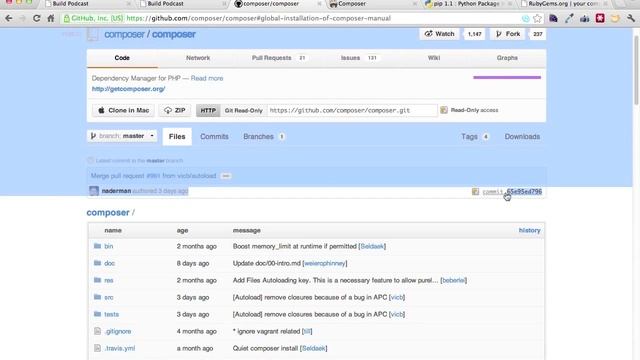This screenshot has width=640, height=360.
Task: Switch to the Code tab
Action: pyautogui.click(x=122, y=58)
